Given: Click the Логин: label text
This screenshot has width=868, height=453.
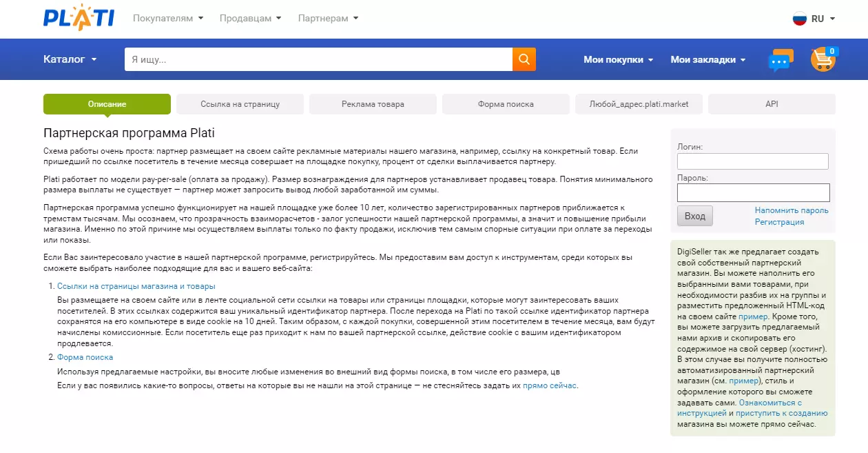Looking at the screenshot, I should (x=690, y=147).
